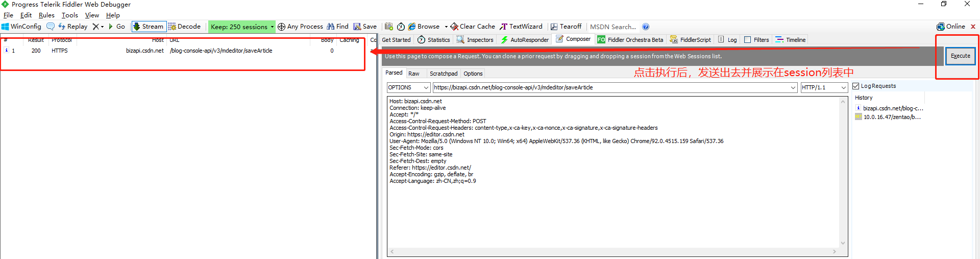The width and height of the screenshot is (980, 259).
Task: Click inside the request headers text area
Action: click(x=613, y=173)
